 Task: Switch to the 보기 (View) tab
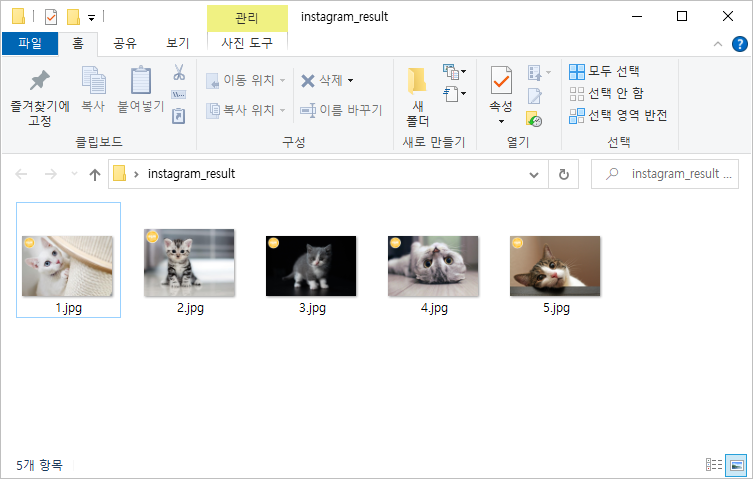[178, 44]
